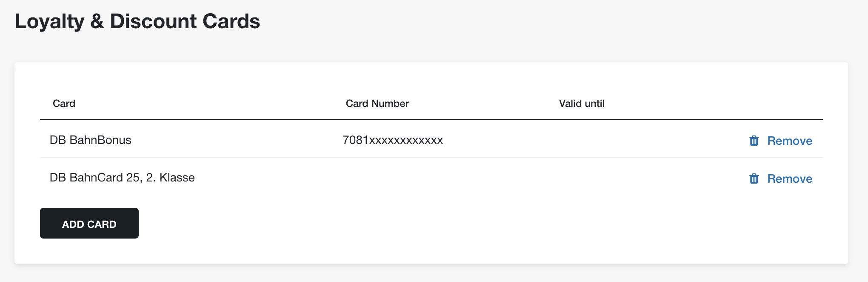868x282 pixels.
Task: Click the ADD CARD button
Action: pyautogui.click(x=89, y=223)
